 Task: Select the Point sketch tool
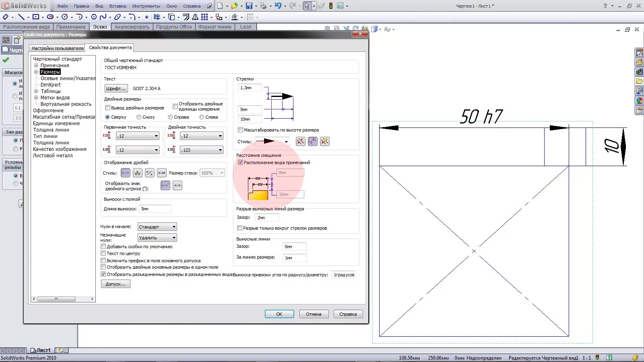[x=147, y=17]
